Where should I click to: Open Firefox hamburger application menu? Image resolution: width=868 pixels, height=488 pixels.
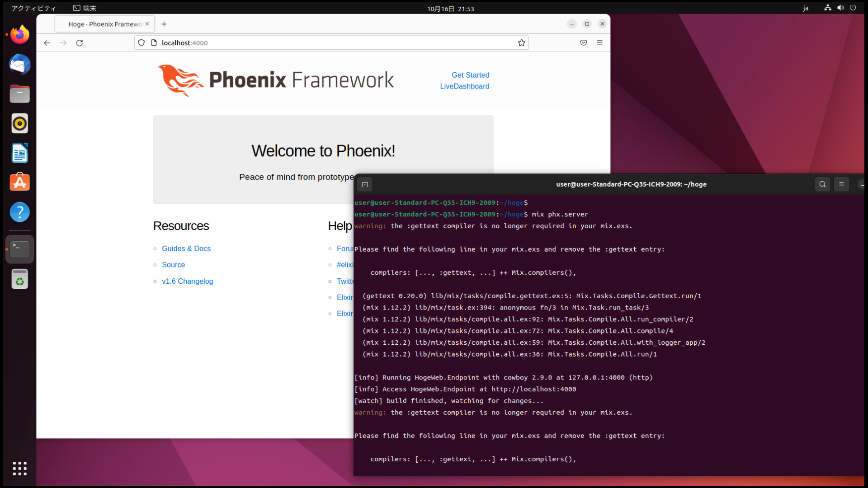[600, 43]
